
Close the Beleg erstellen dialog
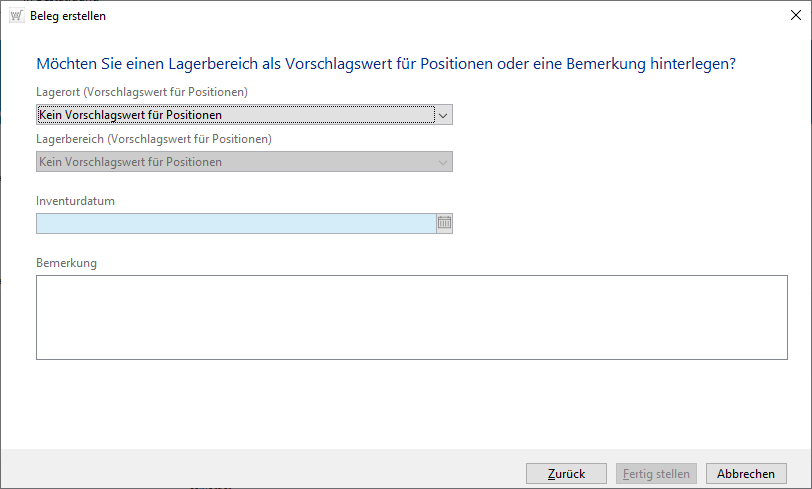point(795,16)
